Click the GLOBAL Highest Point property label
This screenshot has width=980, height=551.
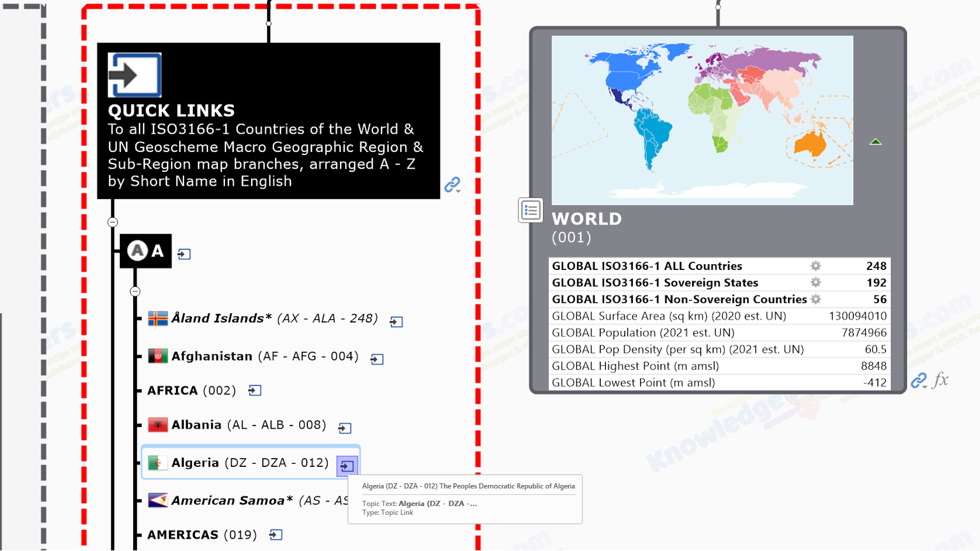point(635,366)
